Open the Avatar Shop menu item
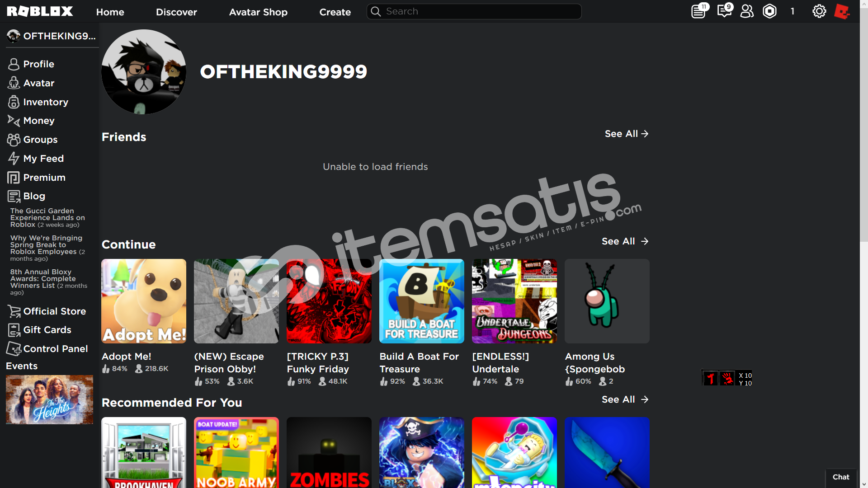Screen dimensions: 868x488 pyautogui.click(x=258, y=12)
